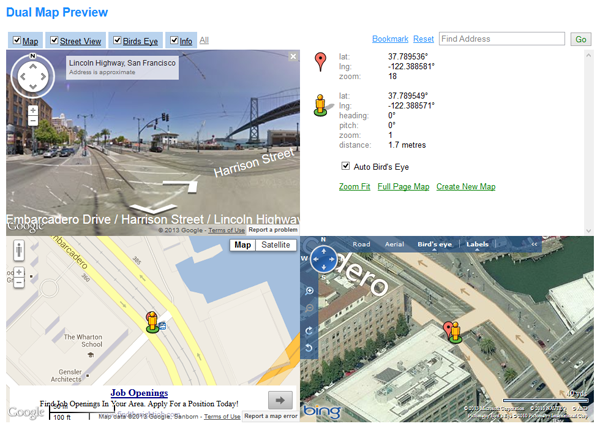Click the Google map pegman control
The height and width of the screenshot is (429, 600).
click(19, 251)
